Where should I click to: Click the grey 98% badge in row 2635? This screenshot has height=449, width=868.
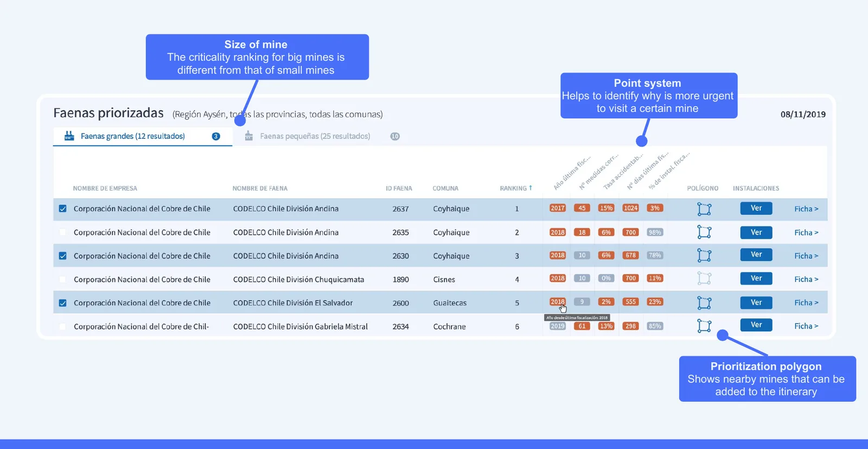pos(655,232)
